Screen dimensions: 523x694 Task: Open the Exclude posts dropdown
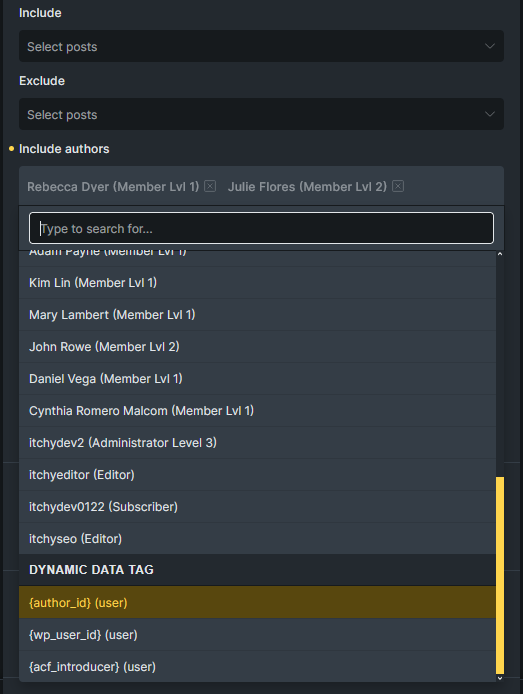click(x=261, y=114)
